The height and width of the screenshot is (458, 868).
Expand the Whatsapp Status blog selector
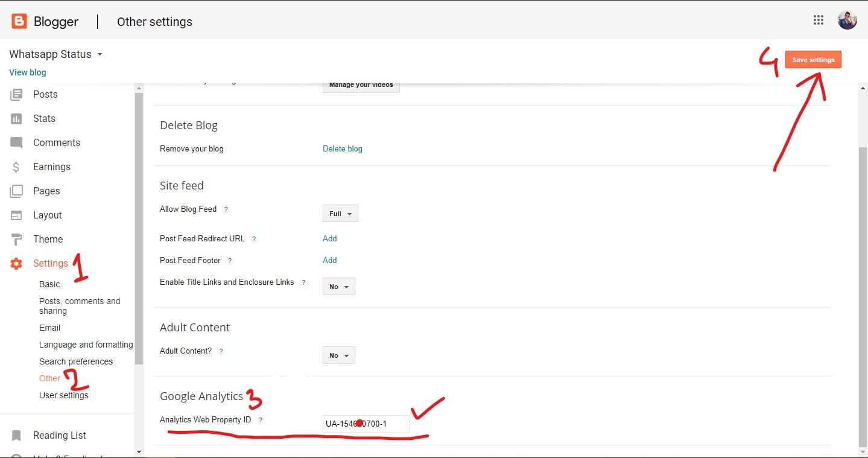pyautogui.click(x=100, y=54)
